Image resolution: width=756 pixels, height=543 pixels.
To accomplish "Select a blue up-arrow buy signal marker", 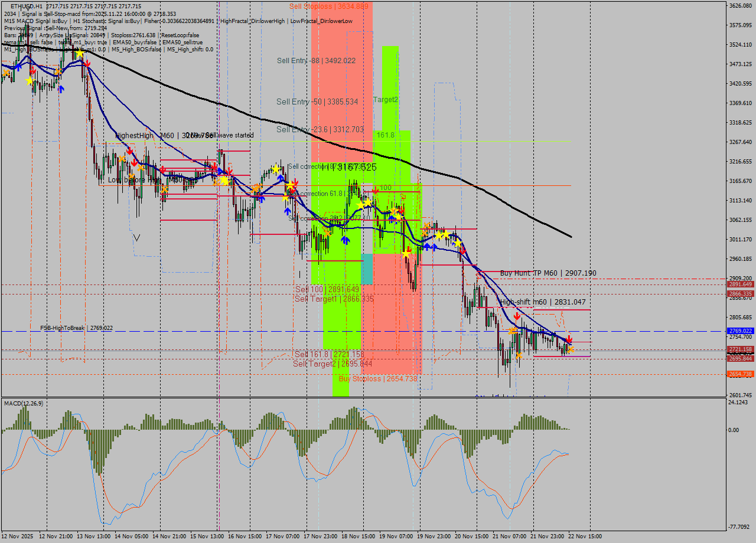I will 346,238.
